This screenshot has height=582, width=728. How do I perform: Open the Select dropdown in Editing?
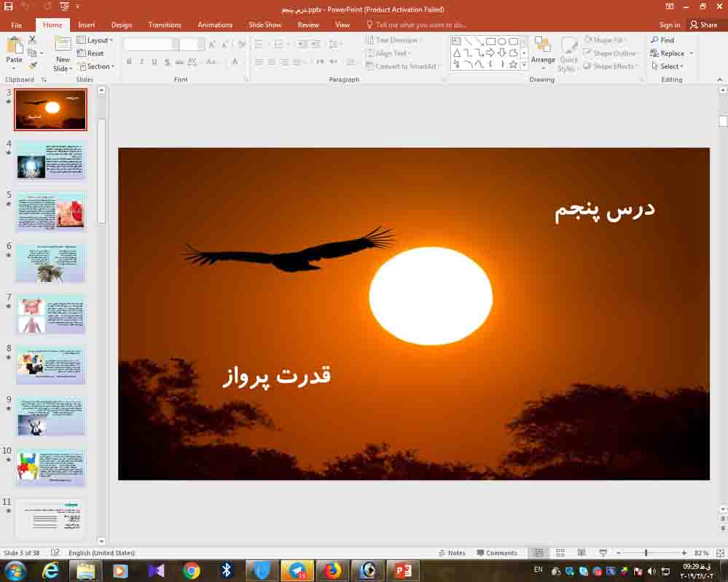668,66
